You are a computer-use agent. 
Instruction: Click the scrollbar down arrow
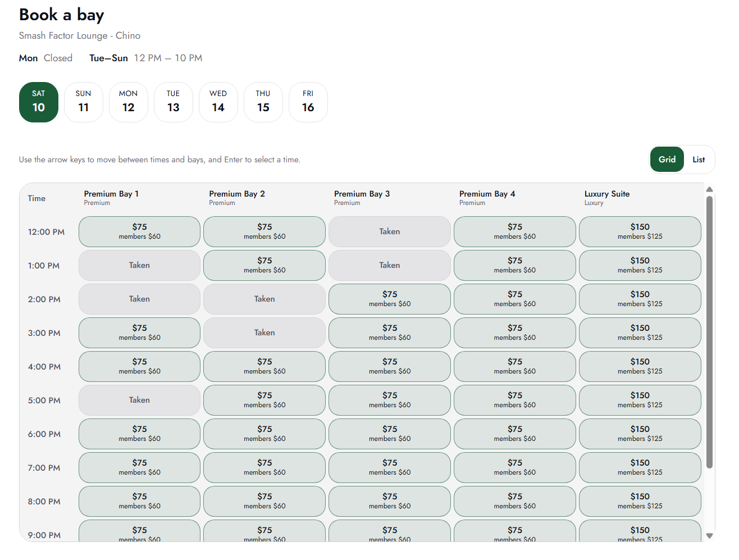pos(709,536)
